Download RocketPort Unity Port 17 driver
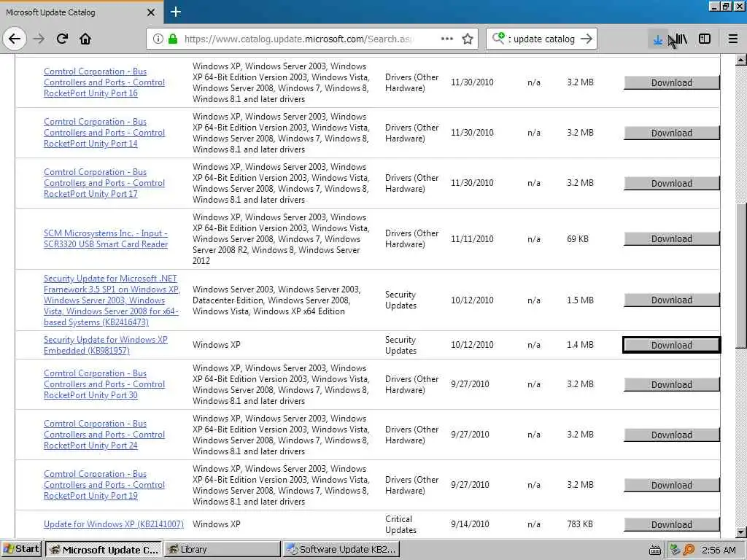Screen dimensions: 747x560 [x=671, y=183]
